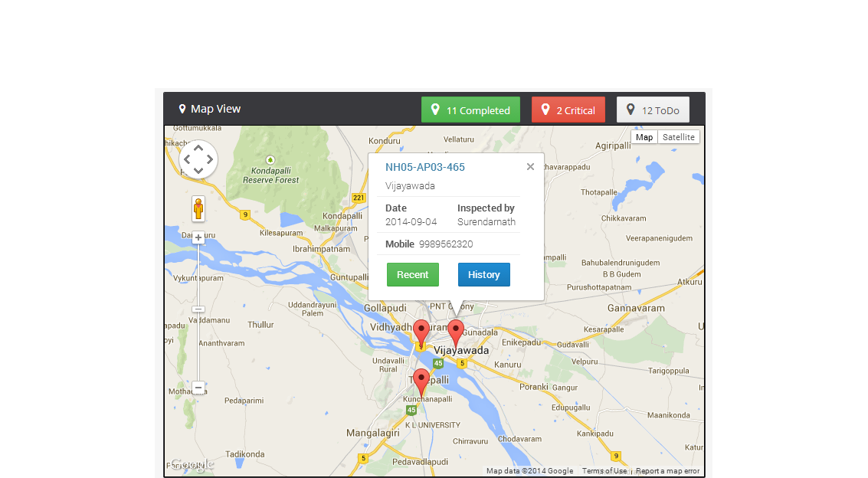Pan the map down arrow
868x478 pixels.
pyautogui.click(x=198, y=170)
